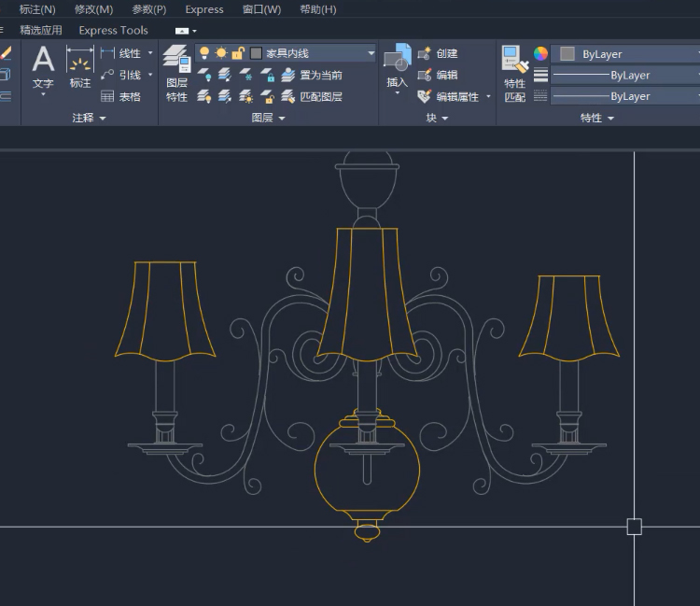
Task: Open the 标注(N) menu
Action: [37, 9]
